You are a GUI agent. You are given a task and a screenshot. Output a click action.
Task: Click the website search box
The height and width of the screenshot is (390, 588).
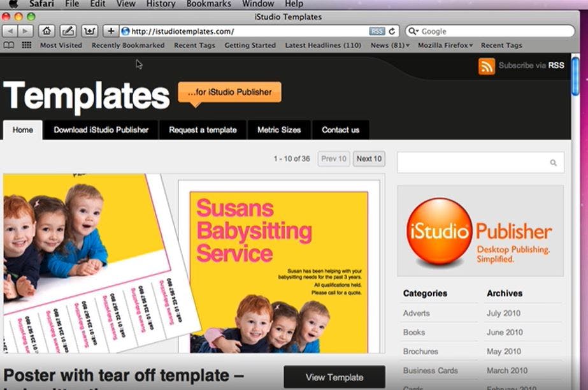[480, 162]
